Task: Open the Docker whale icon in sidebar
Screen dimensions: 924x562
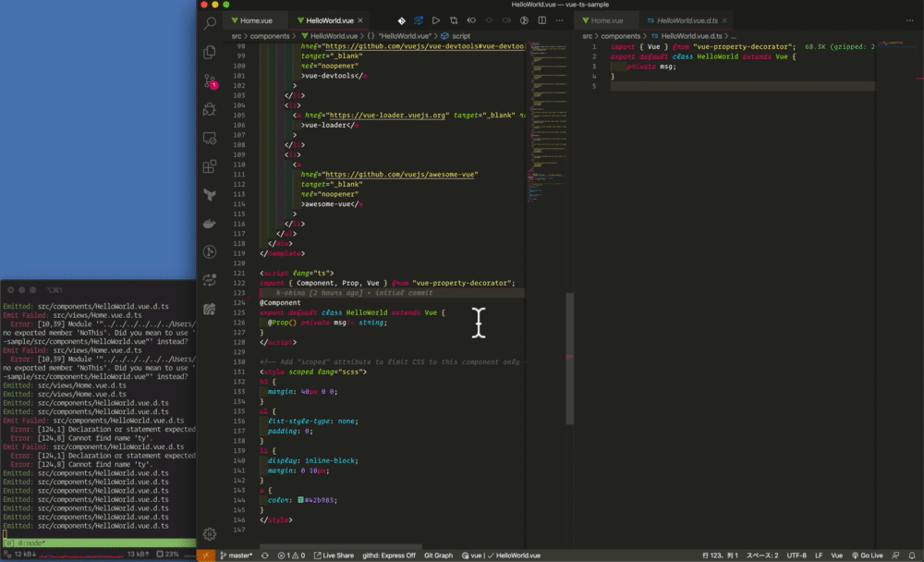Action: pos(210,224)
